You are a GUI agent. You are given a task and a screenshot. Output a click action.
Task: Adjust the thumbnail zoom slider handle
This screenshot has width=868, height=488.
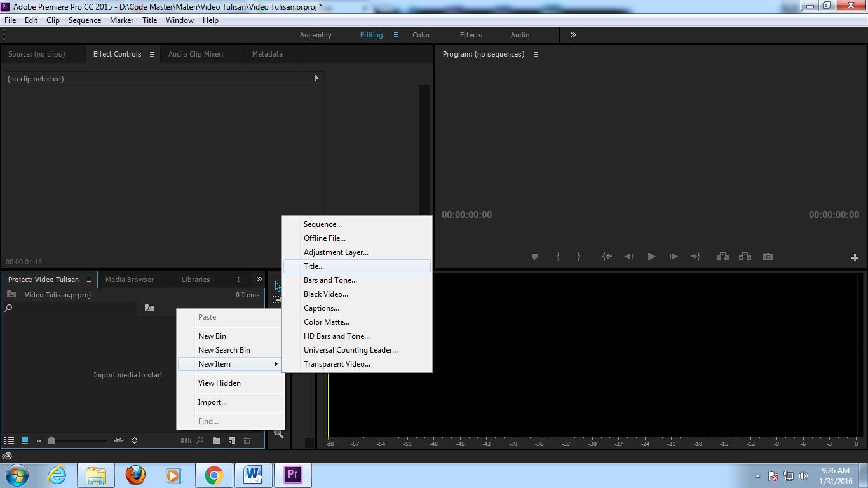coord(51,440)
